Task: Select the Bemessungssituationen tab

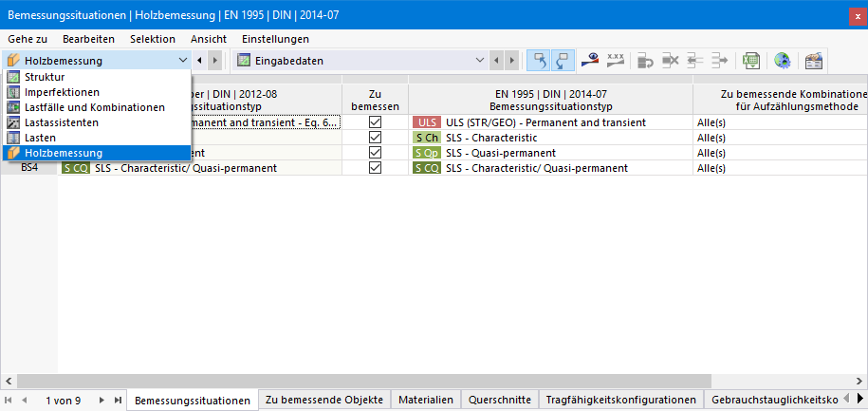Action: pos(193,401)
